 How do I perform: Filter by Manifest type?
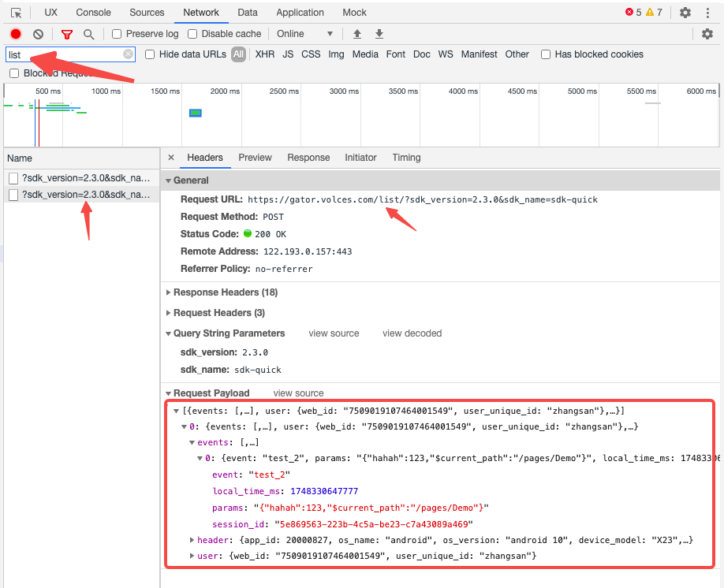click(479, 54)
